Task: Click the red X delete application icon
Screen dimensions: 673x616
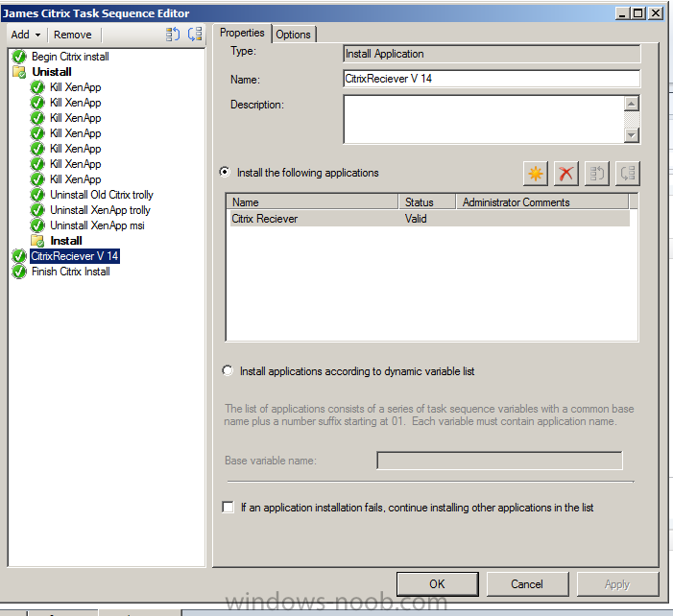Action: coord(566,174)
